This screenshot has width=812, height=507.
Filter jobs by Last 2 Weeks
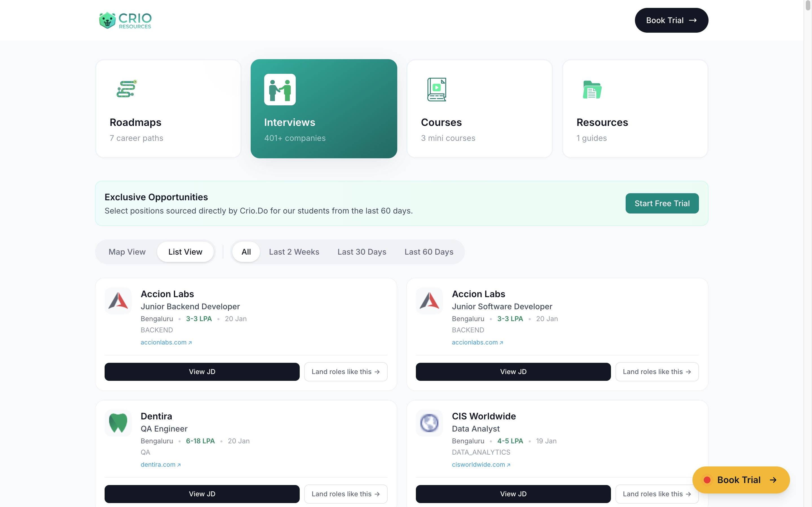[x=294, y=252]
